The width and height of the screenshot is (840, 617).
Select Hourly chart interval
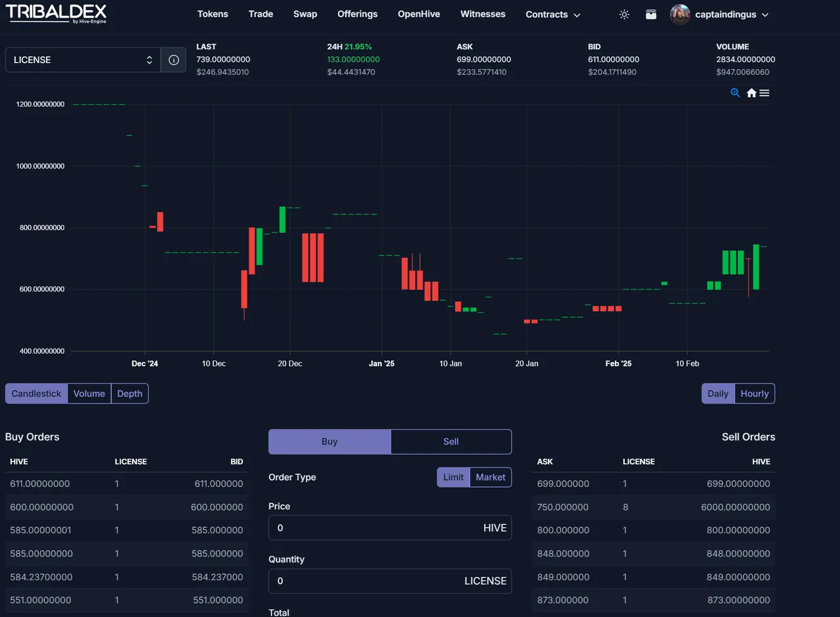click(x=755, y=394)
